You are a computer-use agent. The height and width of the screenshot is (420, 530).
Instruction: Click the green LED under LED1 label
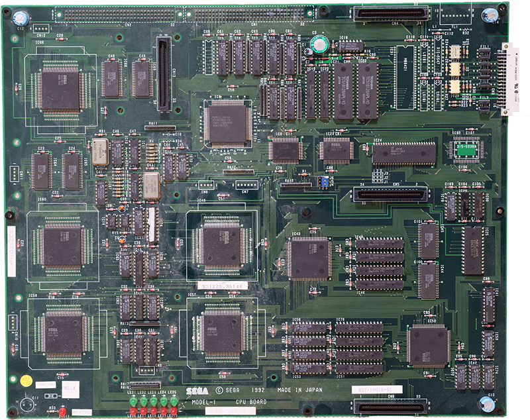coord(133,401)
